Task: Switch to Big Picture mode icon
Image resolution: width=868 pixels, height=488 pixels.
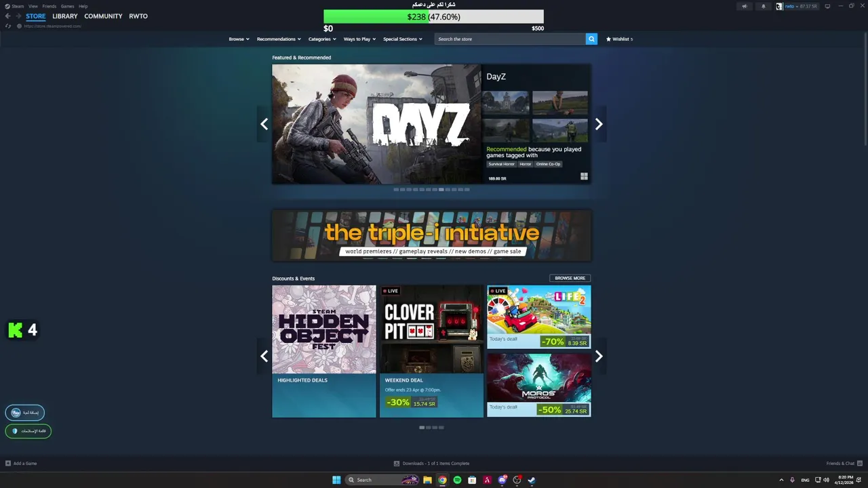Action: coord(827,6)
